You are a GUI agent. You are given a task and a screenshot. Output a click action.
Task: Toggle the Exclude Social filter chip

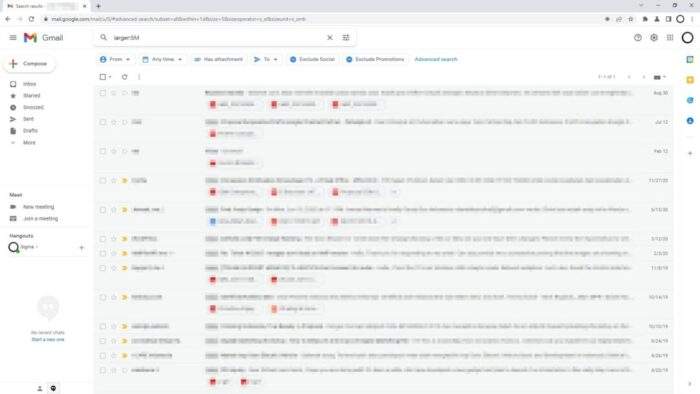tap(312, 59)
